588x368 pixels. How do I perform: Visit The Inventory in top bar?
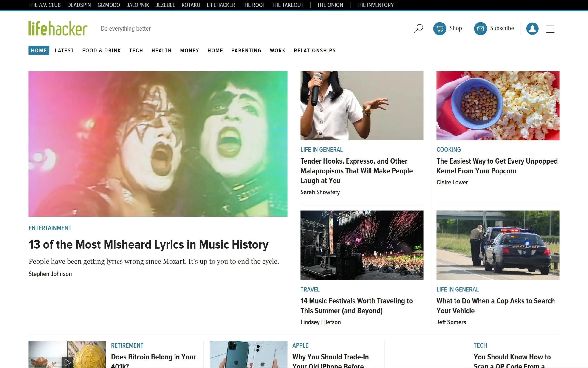click(x=375, y=5)
